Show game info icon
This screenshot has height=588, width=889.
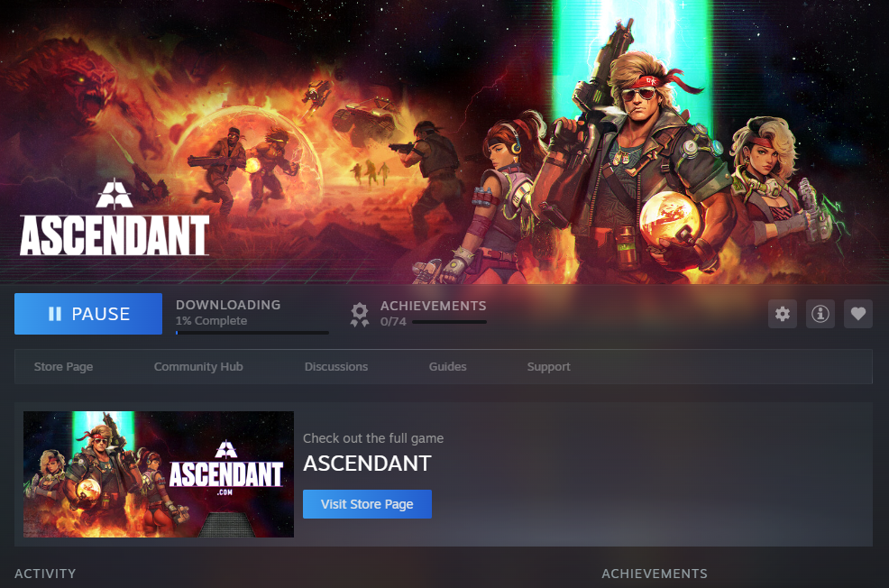pos(820,314)
